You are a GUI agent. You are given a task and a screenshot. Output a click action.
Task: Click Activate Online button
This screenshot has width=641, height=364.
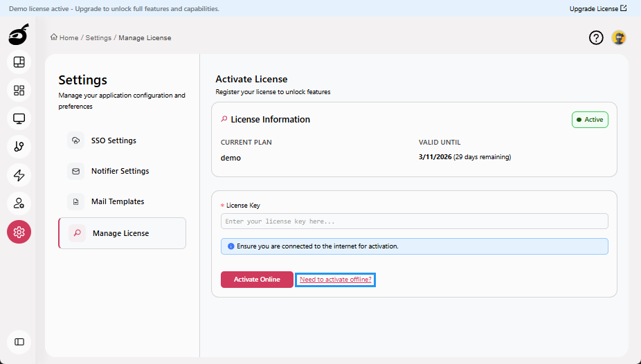point(257,280)
